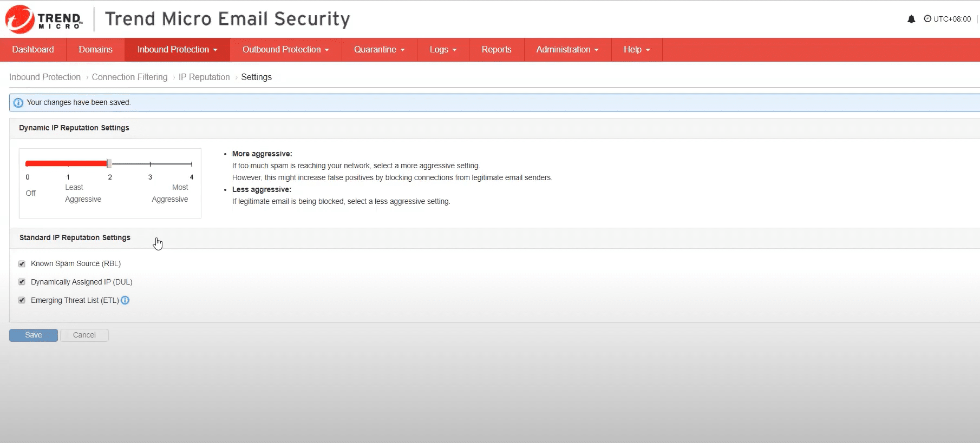Image resolution: width=980 pixels, height=443 pixels.
Task: Follow the Connection Filtering breadcrumb link
Action: [x=129, y=77]
